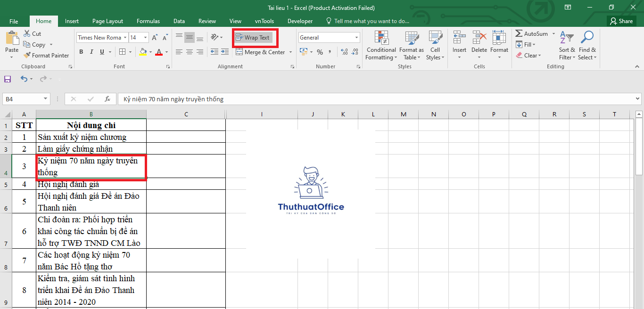Click the Share button
Screen dimensions: 644x309
point(621,21)
